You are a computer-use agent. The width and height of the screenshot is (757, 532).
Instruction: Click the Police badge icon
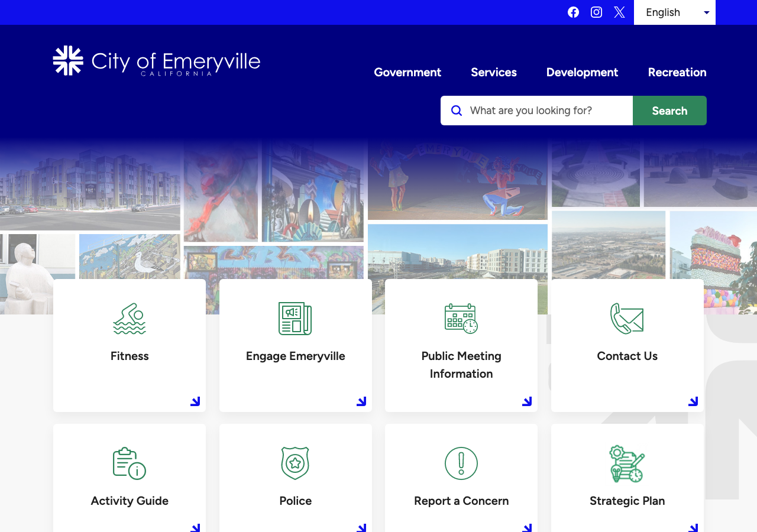(x=295, y=463)
